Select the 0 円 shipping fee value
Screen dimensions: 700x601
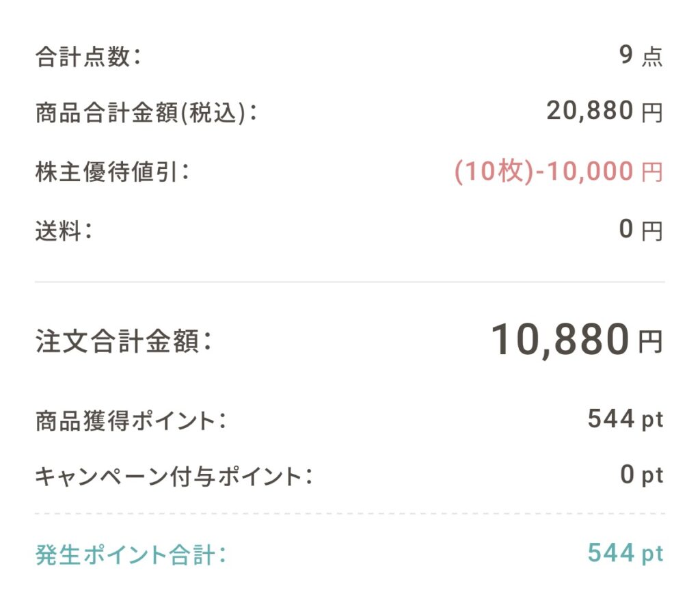[641, 230]
